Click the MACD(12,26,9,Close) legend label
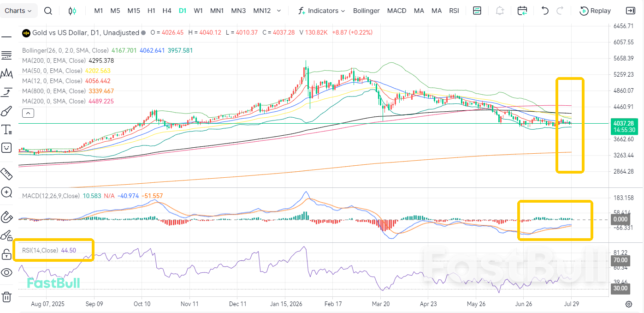This screenshot has height=313, width=644. 51,196
